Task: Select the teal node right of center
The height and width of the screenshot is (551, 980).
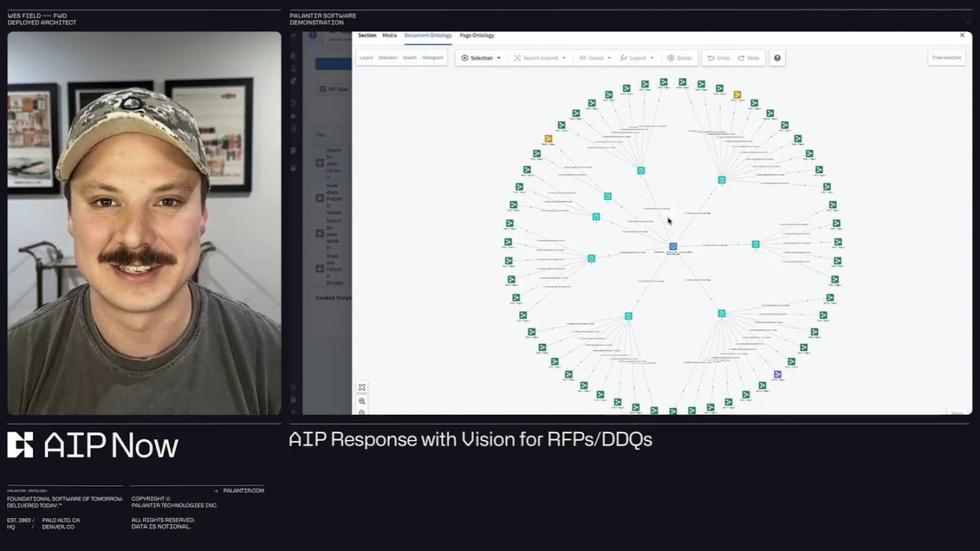Action: click(755, 244)
